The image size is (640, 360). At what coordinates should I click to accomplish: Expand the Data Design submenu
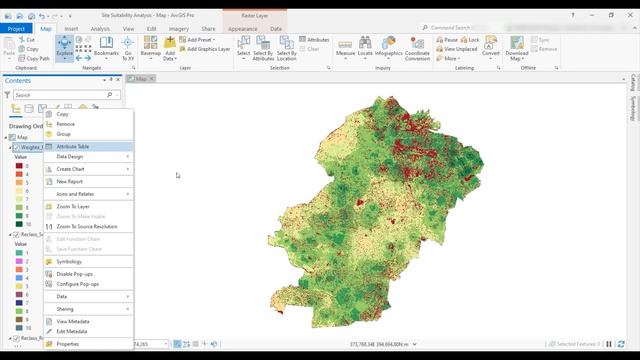88,157
